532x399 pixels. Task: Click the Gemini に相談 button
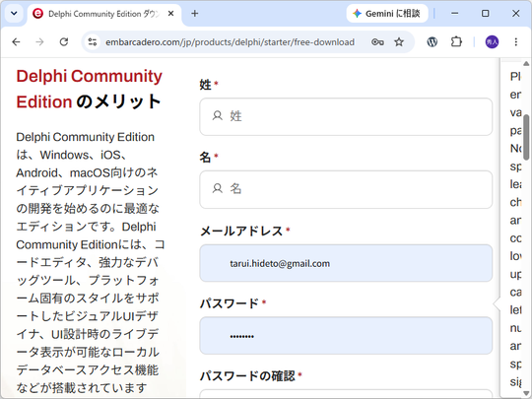click(x=387, y=14)
